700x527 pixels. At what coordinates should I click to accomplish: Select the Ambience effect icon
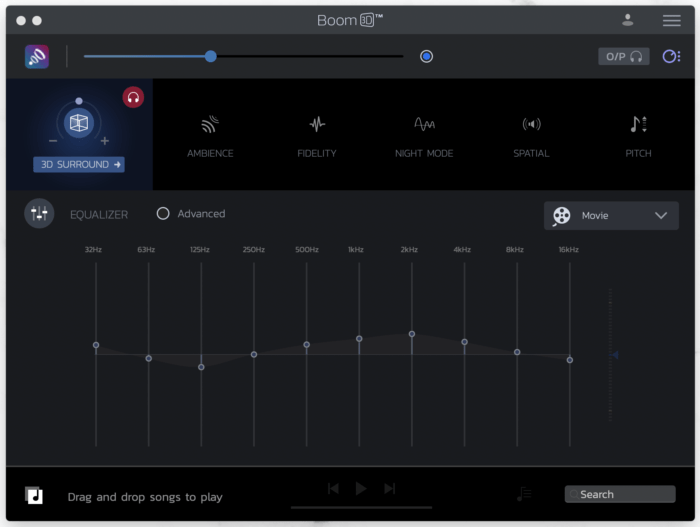tap(210, 125)
